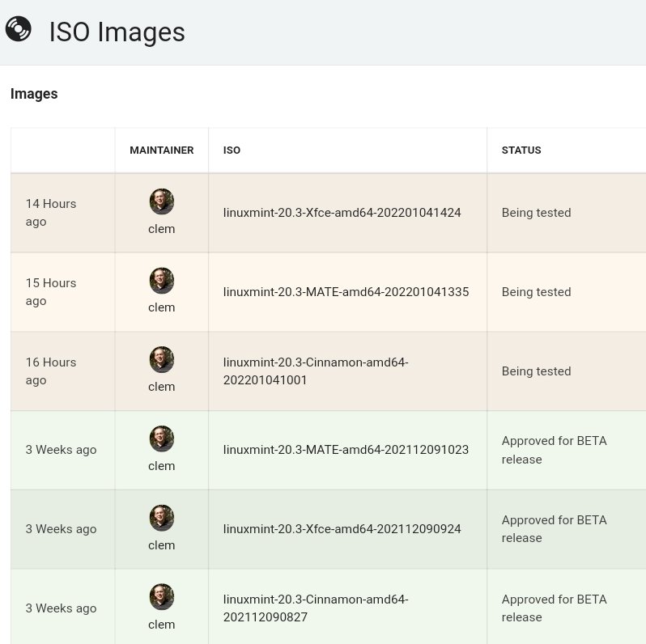
Task: Click '3 Weeks ago' in Cinnamon-amd64-202112090827 row
Action: pyautogui.click(x=61, y=608)
